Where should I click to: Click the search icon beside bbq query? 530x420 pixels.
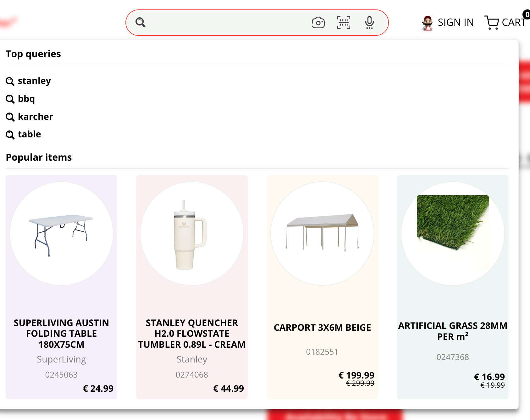pyautogui.click(x=10, y=99)
